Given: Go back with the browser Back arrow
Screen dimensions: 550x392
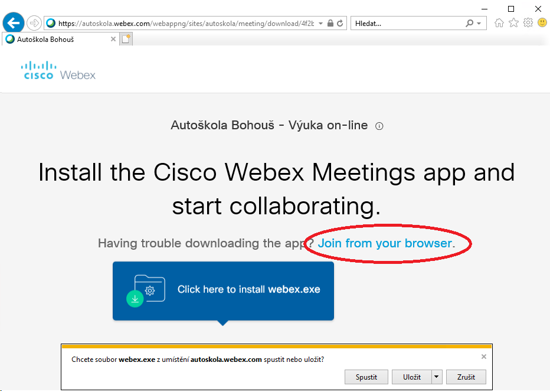Looking at the screenshot, I should (x=14, y=23).
